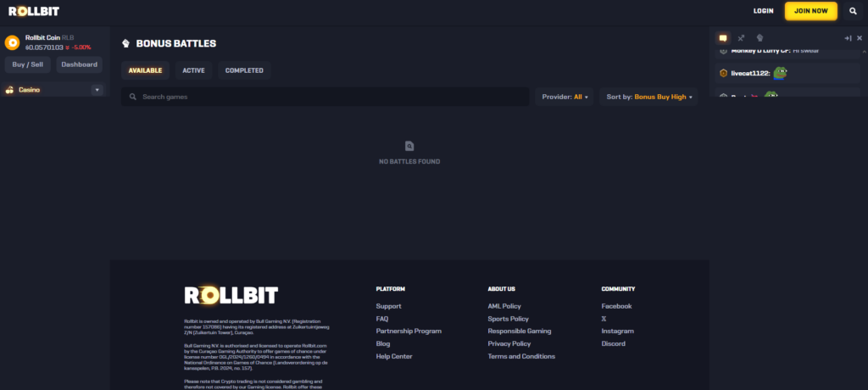
Task: Open the X community link
Action: (604, 319)
